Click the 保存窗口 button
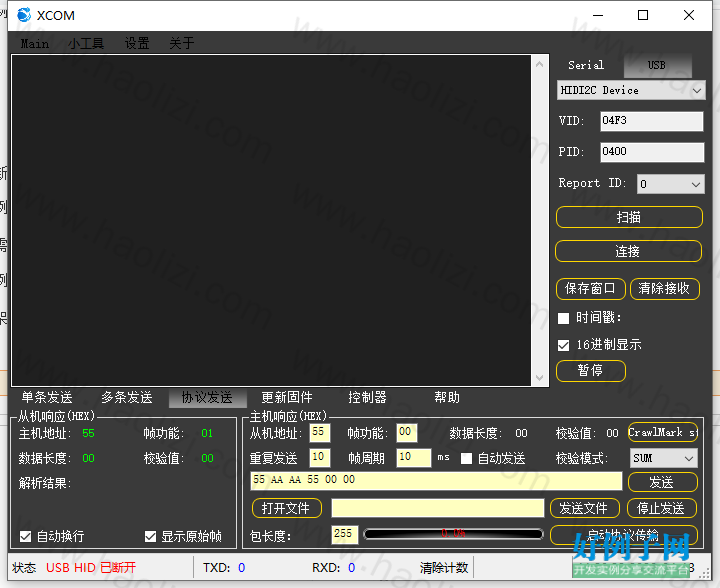The width and height of the screenshot is (720, 588). coord(591,289)
